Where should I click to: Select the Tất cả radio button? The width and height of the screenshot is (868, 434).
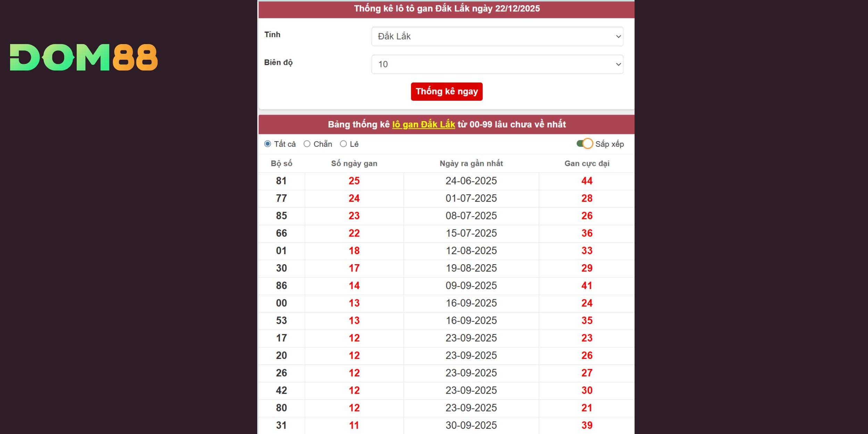point(268,144)
